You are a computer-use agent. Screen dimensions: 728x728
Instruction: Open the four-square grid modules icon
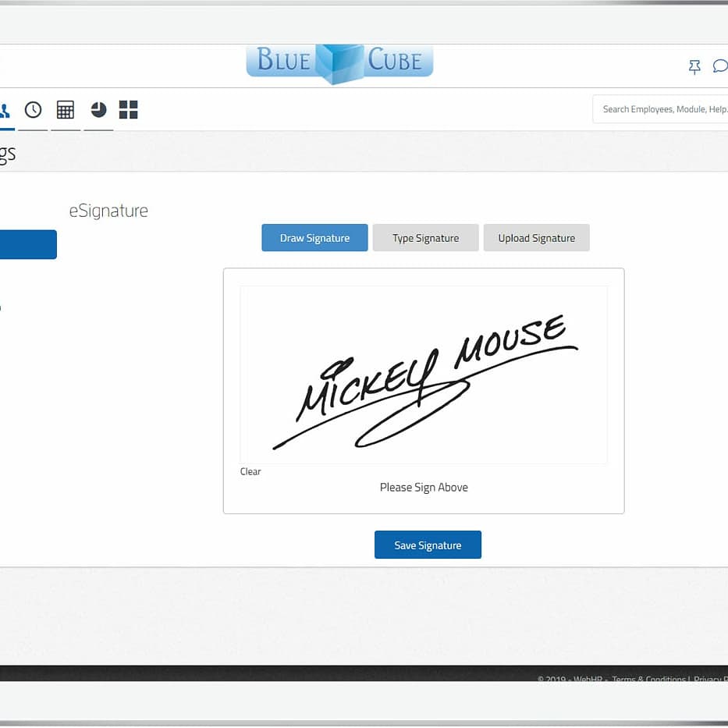pyautogui.click(x=128, y=110)
